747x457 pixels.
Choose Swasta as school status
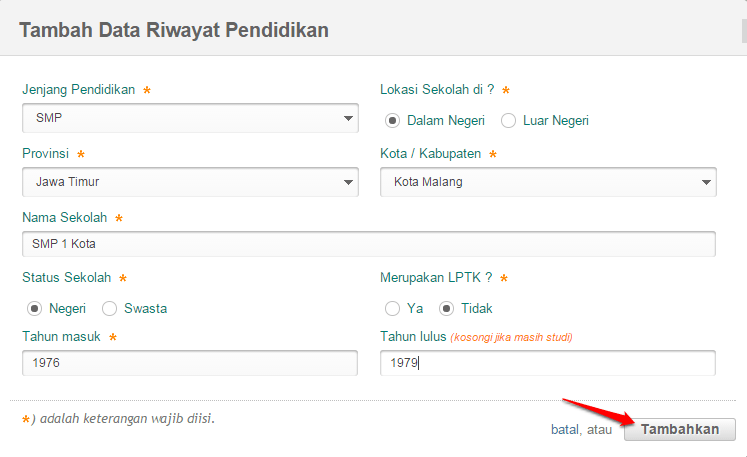pyautogui.click(x=109, y=308)
